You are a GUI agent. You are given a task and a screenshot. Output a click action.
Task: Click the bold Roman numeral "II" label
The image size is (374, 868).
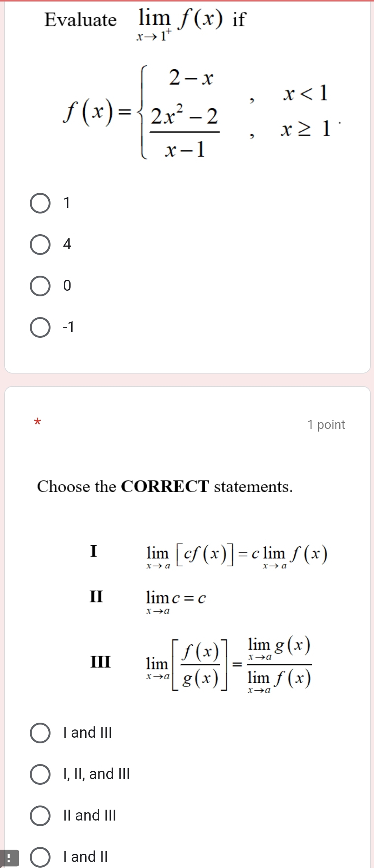(96, 597)
